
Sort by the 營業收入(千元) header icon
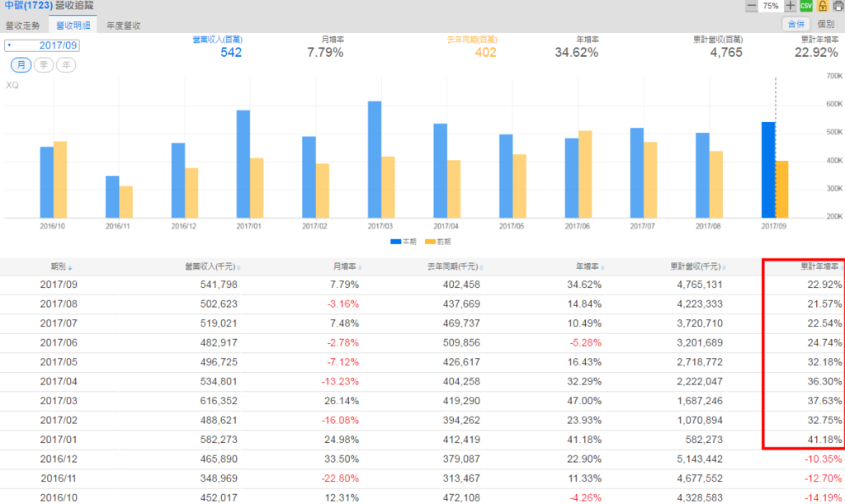(x=238, y=267)
